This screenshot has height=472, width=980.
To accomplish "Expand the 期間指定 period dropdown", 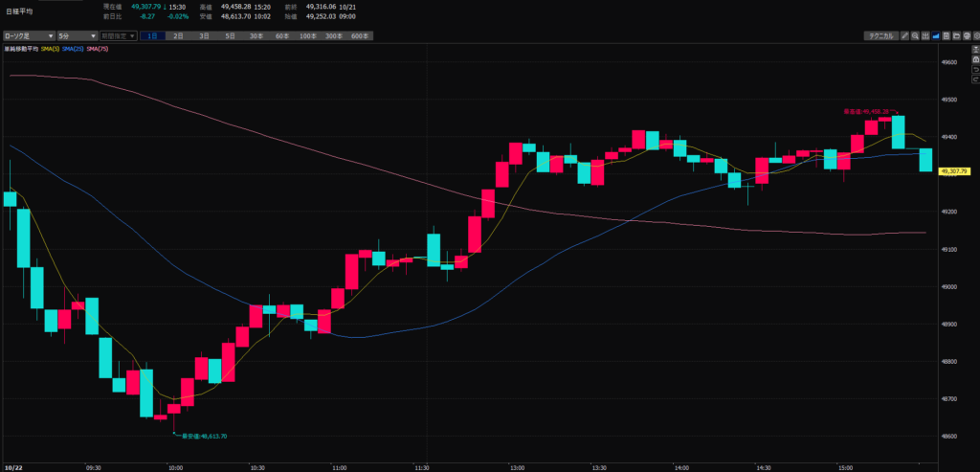I will click(x=119, y=35).
